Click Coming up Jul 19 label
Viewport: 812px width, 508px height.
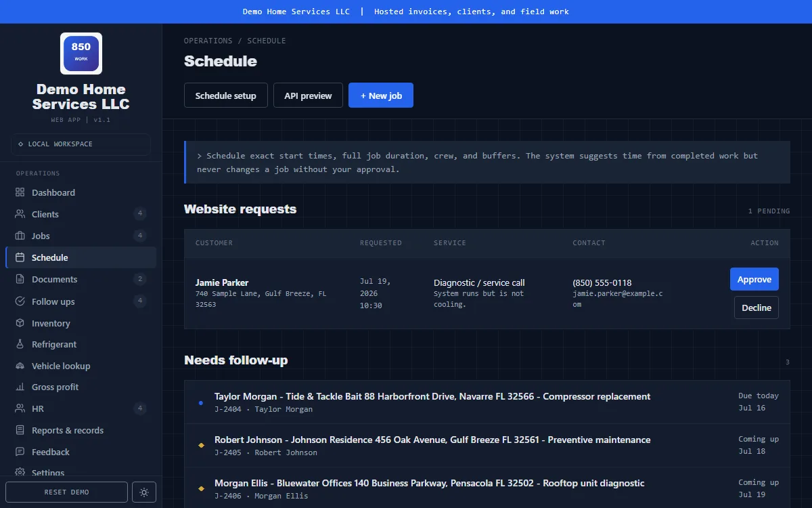(759, 488)
